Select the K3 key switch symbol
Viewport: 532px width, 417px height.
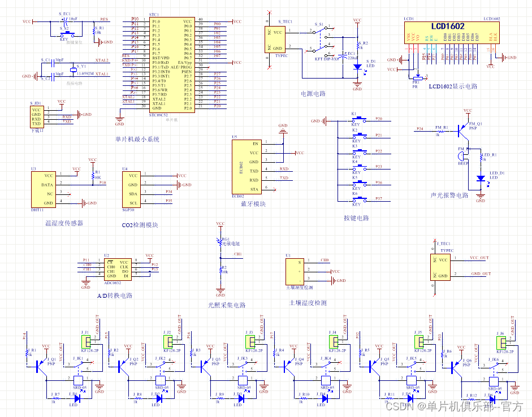click(359, 152)
